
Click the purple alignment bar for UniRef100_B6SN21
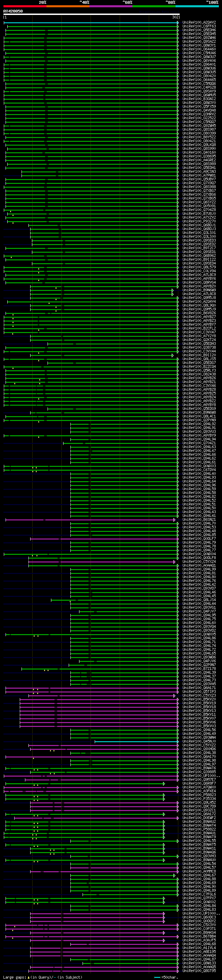(x=90, y=520)
